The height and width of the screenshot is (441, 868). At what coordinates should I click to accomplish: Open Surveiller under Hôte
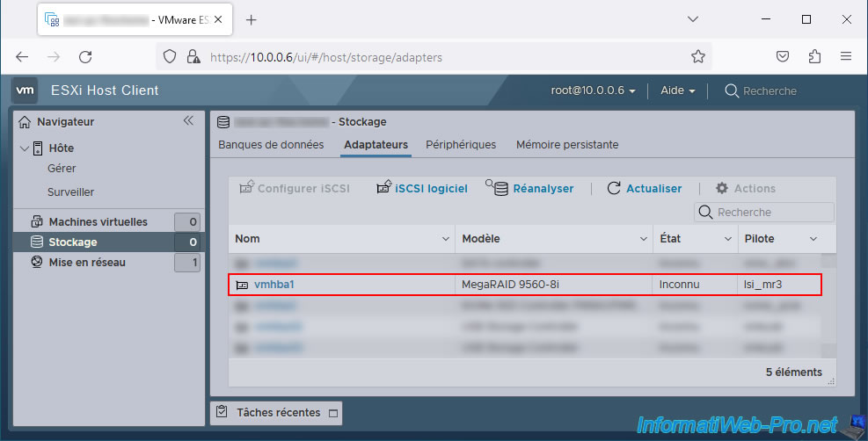point(71,192)
